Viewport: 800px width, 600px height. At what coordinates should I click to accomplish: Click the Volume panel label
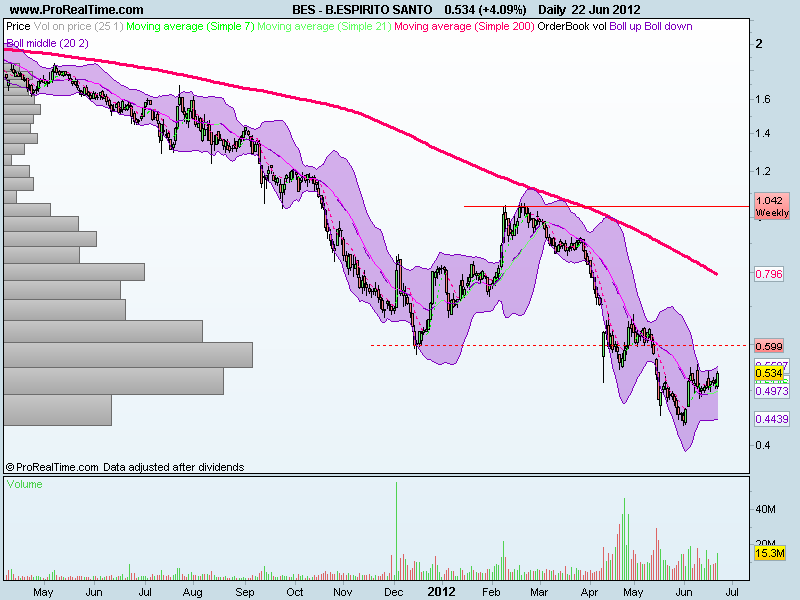point(24,484)
